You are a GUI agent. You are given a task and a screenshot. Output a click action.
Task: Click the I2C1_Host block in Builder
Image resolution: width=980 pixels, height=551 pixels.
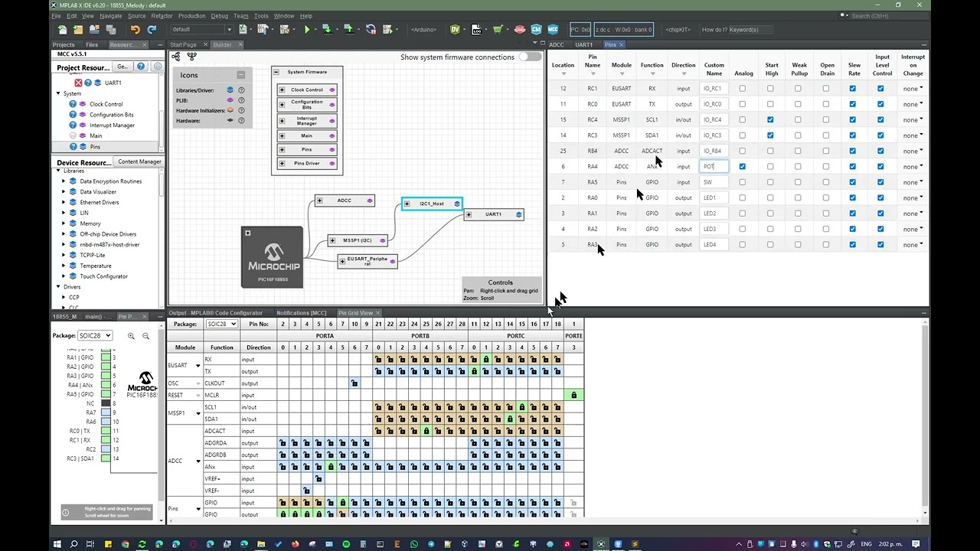coord(432,204)
